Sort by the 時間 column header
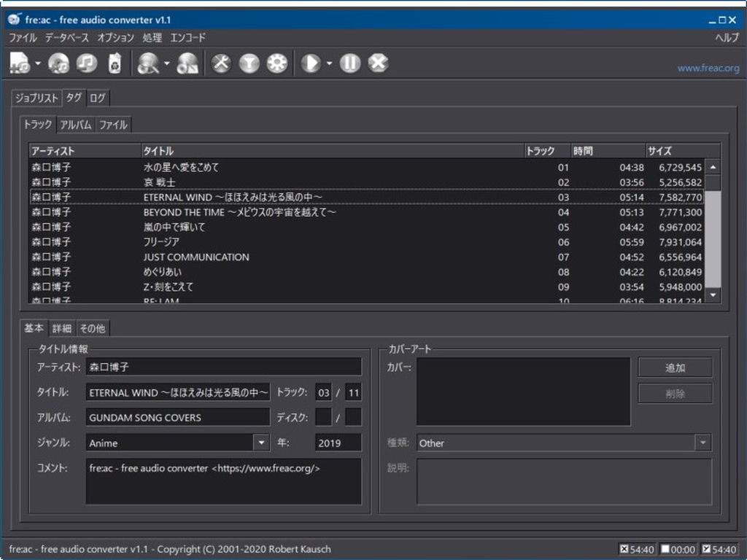 pos(608,151)
